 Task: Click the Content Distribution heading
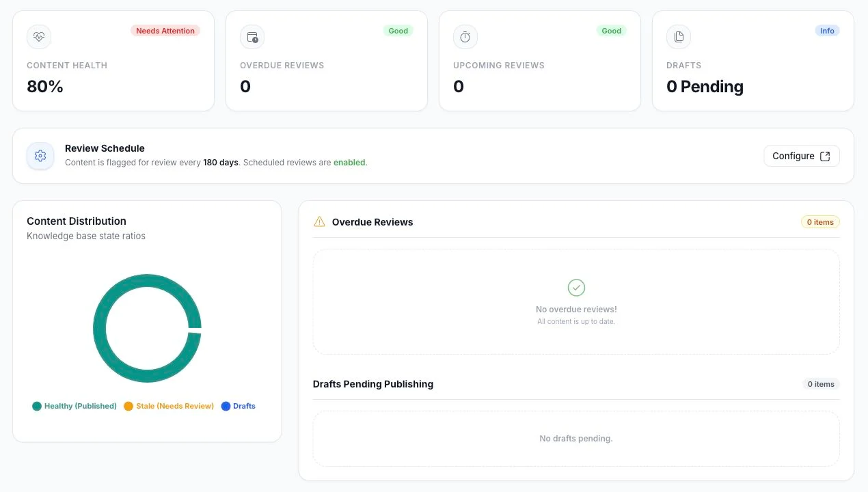[77, 221]
